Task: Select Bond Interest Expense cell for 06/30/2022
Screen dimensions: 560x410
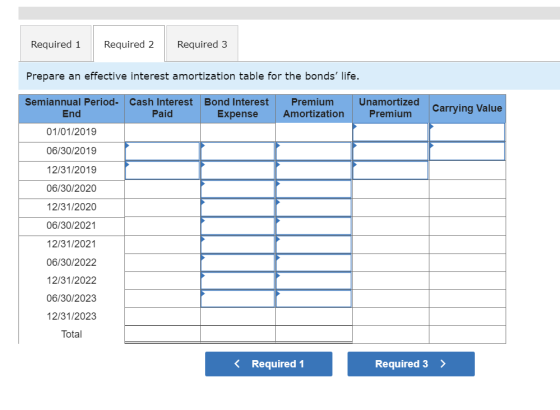Action: (238, 263)
